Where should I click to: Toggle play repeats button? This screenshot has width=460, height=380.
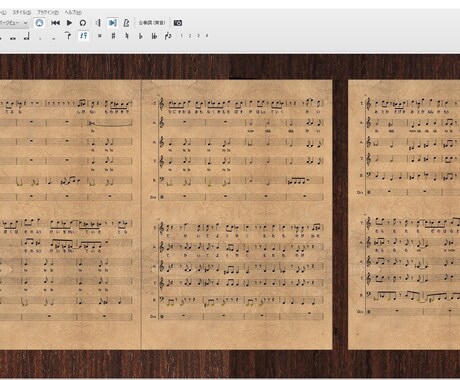98,23
